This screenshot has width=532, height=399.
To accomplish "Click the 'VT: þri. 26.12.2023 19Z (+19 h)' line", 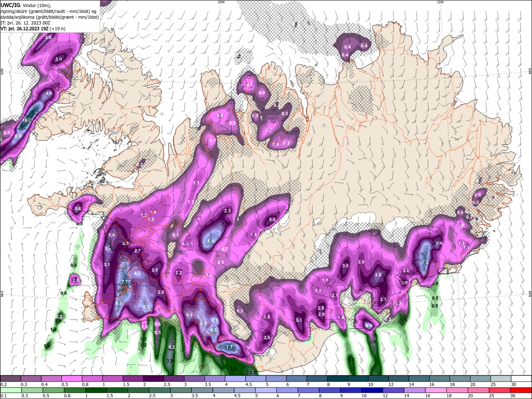I will coord(33,29).
